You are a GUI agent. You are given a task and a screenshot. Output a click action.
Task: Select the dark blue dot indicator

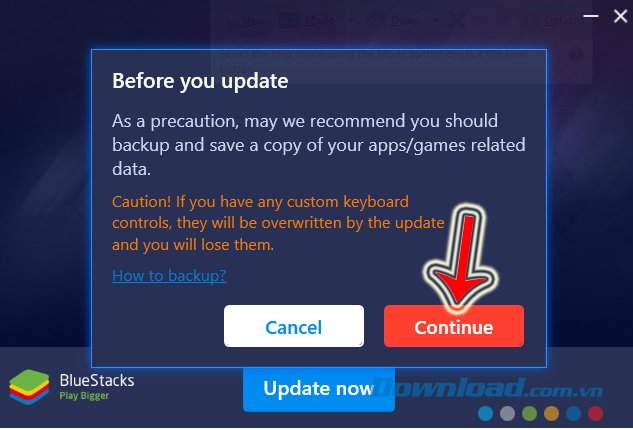point(573,413)
